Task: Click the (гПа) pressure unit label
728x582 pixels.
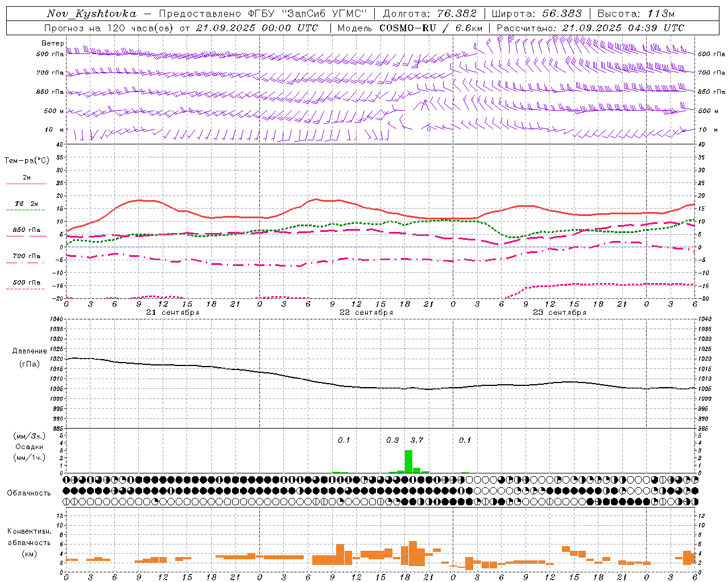Action: pos(29,364)
